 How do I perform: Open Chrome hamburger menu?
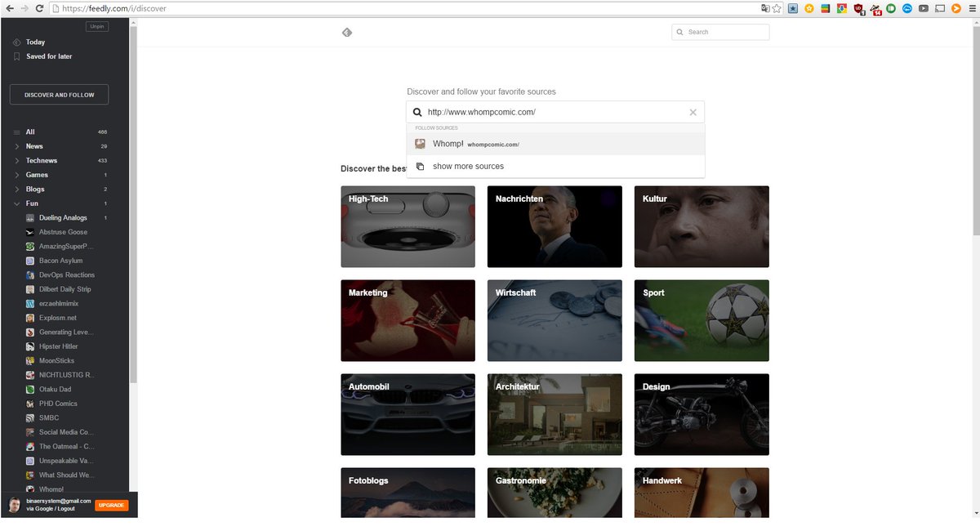click(x=972, y=8)
